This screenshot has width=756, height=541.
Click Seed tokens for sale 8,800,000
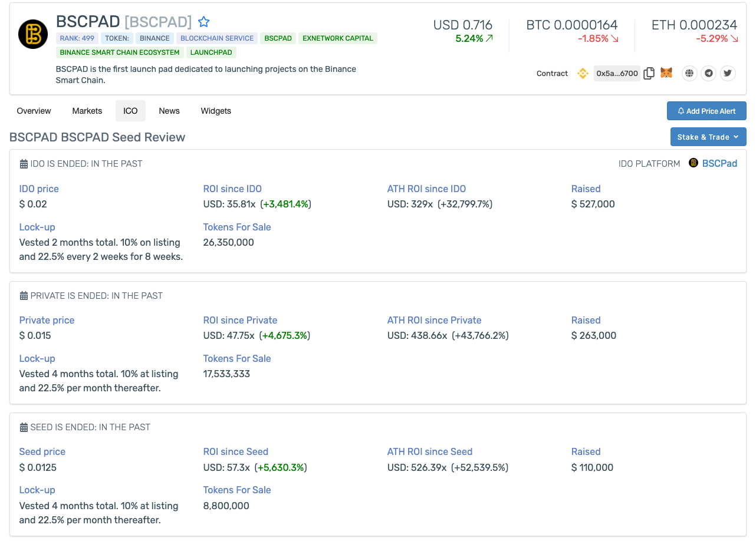click(x=226, y=506)
